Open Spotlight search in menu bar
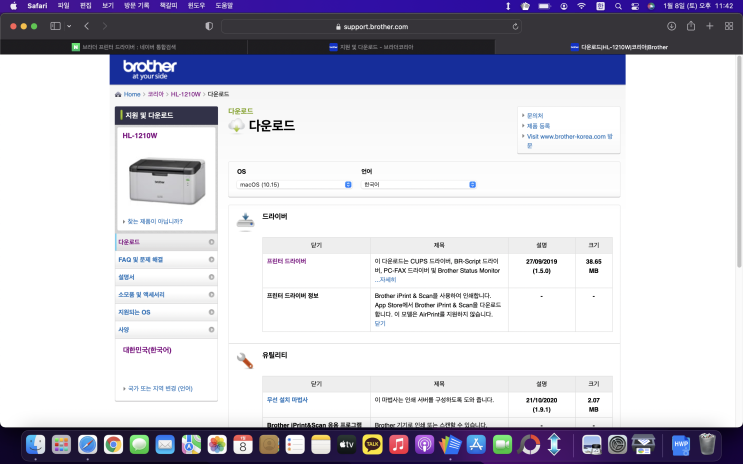Screen dimensions: 743x464 point(618,6)
